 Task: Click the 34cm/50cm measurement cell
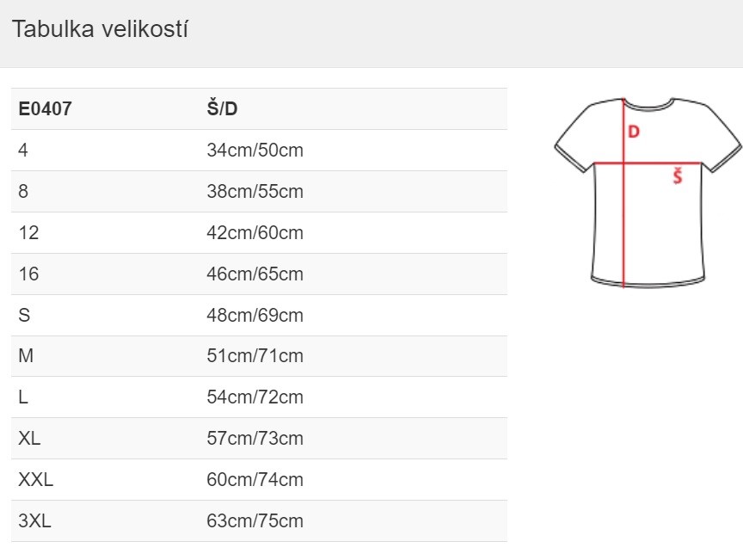click(255, 151)
